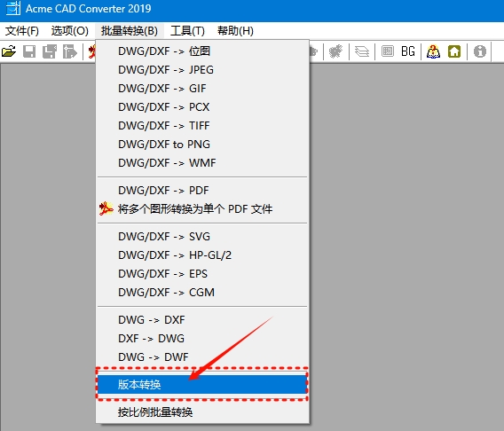Choose DWG -> DXF conversion entry
The height and width of the screenshot is (431, 504).
point(202,320)
